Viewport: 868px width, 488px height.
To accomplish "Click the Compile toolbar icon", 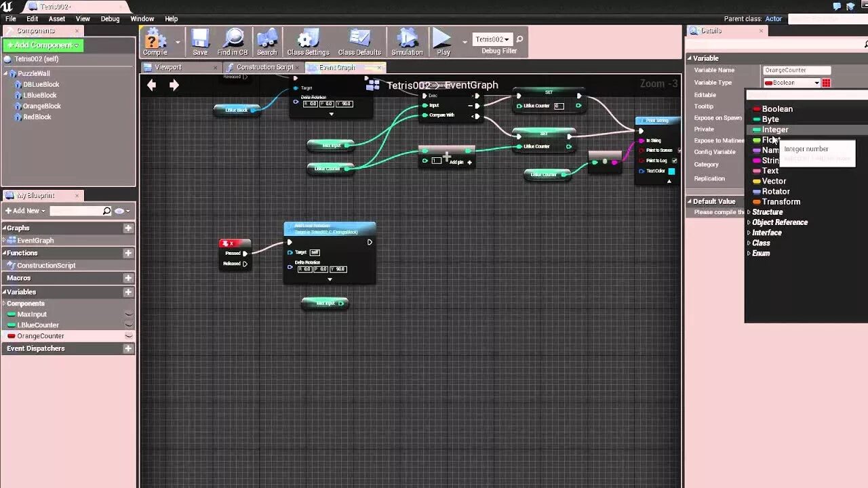I will (155, 42).
